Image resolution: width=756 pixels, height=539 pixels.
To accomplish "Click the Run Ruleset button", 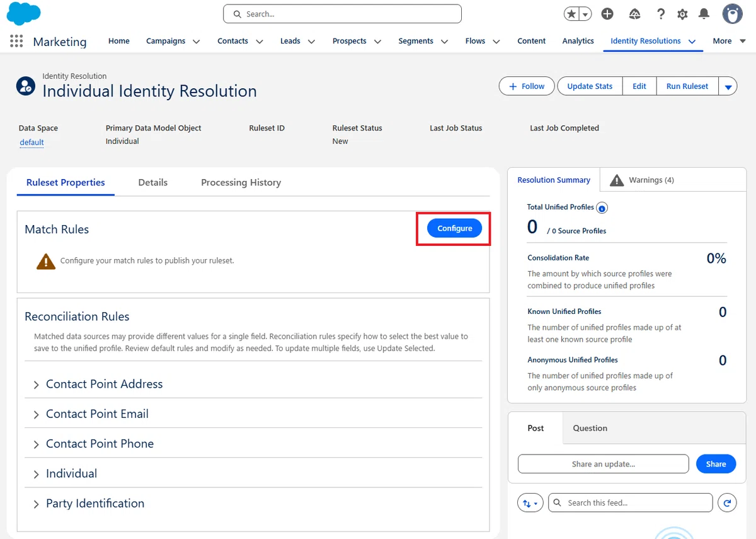I will [687, 86].
